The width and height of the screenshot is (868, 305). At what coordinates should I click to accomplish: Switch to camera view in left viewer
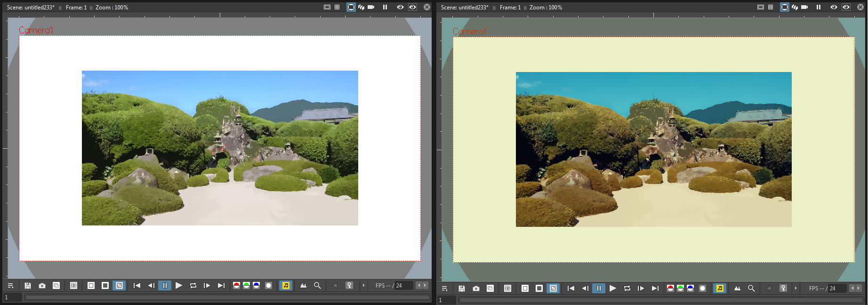371,7
